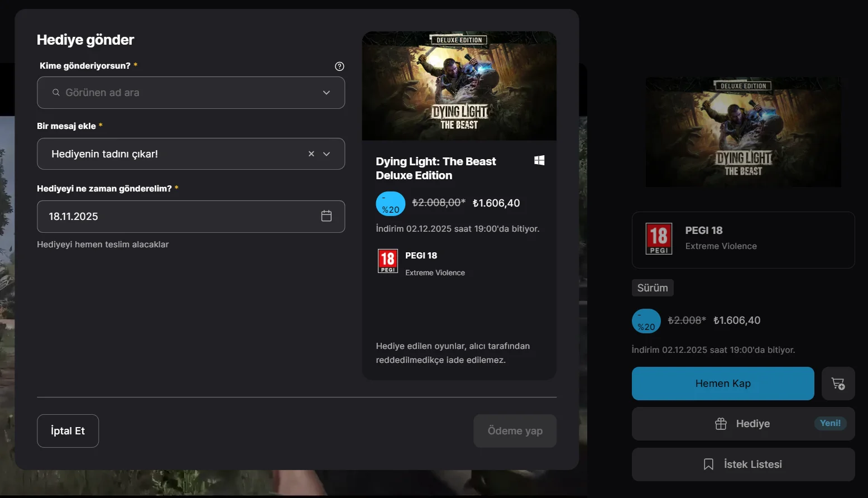Image resolution: width=868 pixels, height=498 pixels.
Task: Click the %20 discount badge on store page
Action: coord(646,321)
